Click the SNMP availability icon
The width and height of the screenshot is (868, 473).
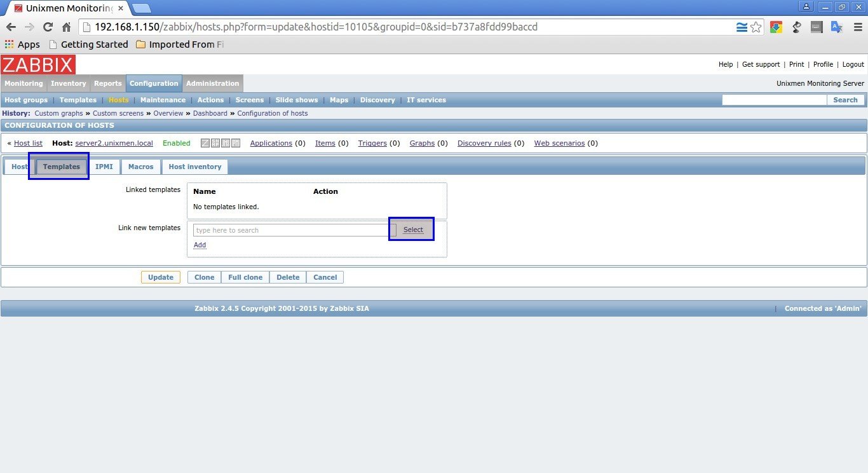pos(215,143)
